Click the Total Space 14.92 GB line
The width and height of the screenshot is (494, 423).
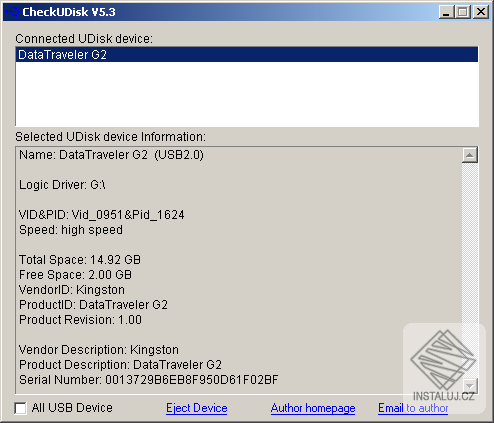(80, 260)
